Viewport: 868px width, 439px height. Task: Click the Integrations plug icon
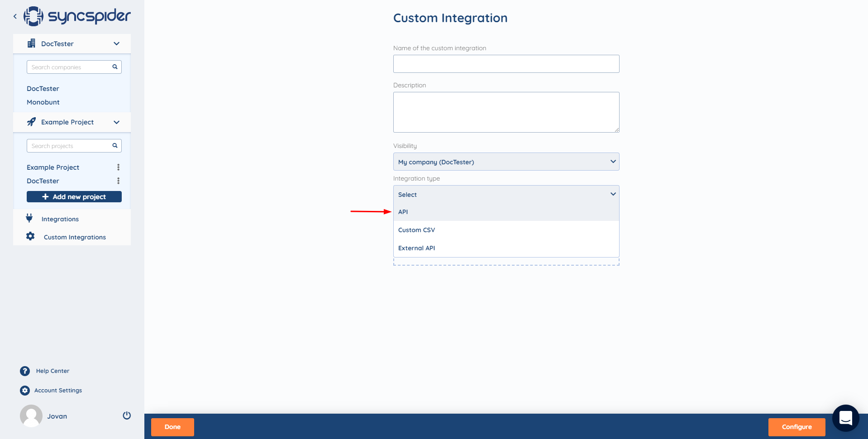(x=29, y=218)
